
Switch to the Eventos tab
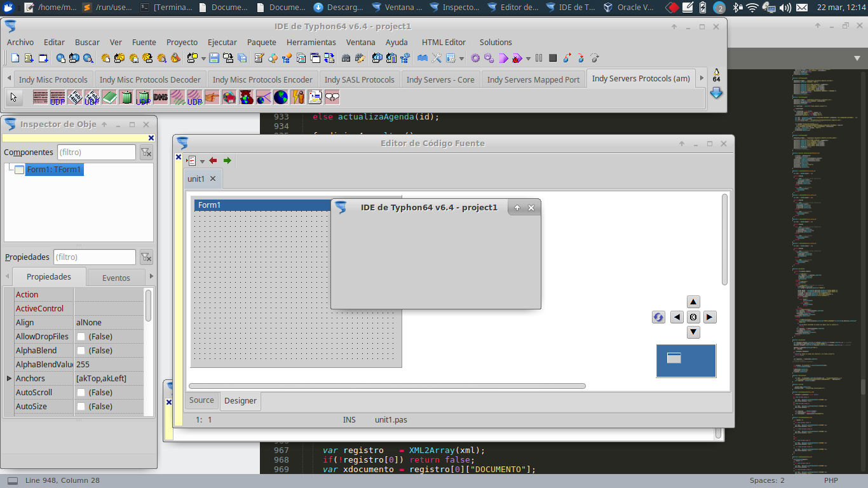click(x=116, y=278)
